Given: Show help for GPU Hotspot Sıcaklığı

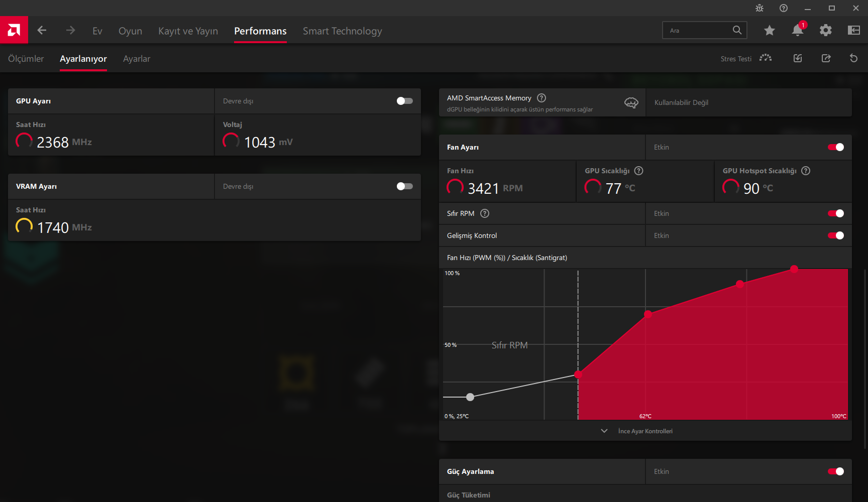Looking at the screenshot, I should point(806,171).
